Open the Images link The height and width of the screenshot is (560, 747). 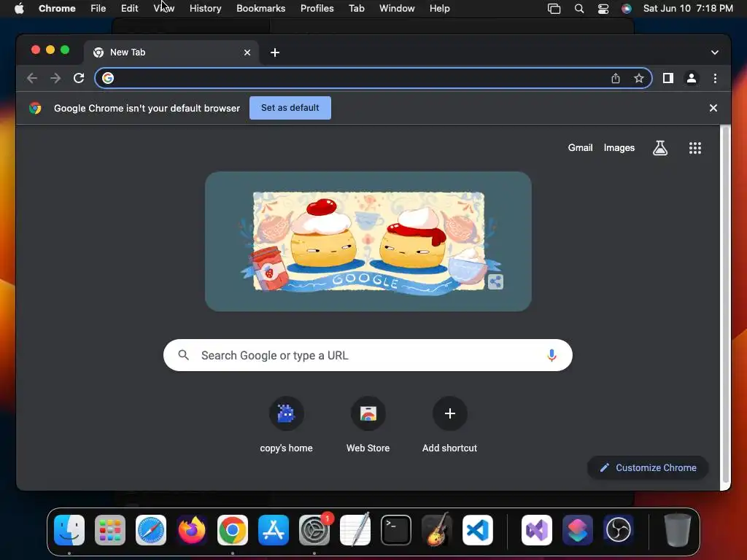point(619,147)
